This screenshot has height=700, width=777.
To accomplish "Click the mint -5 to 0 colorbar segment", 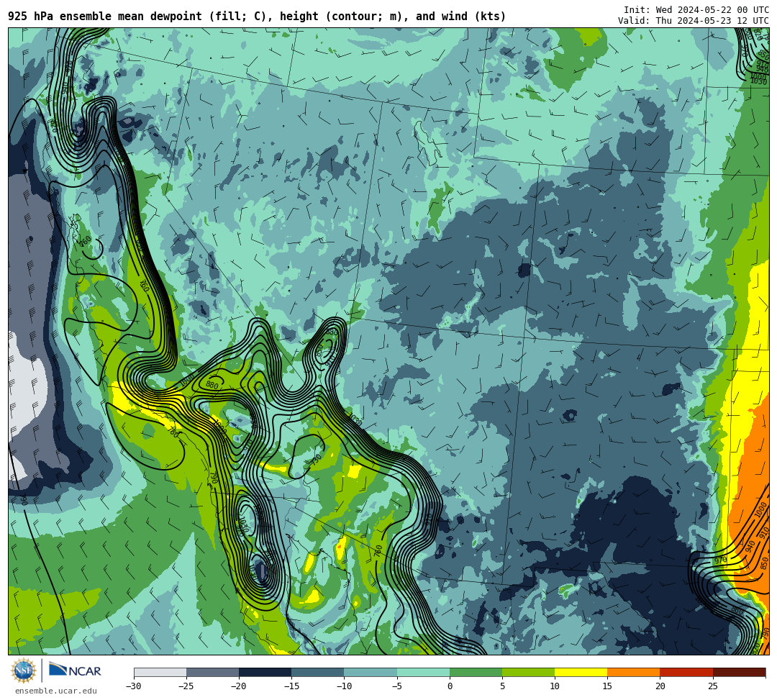I will [423, 672].
